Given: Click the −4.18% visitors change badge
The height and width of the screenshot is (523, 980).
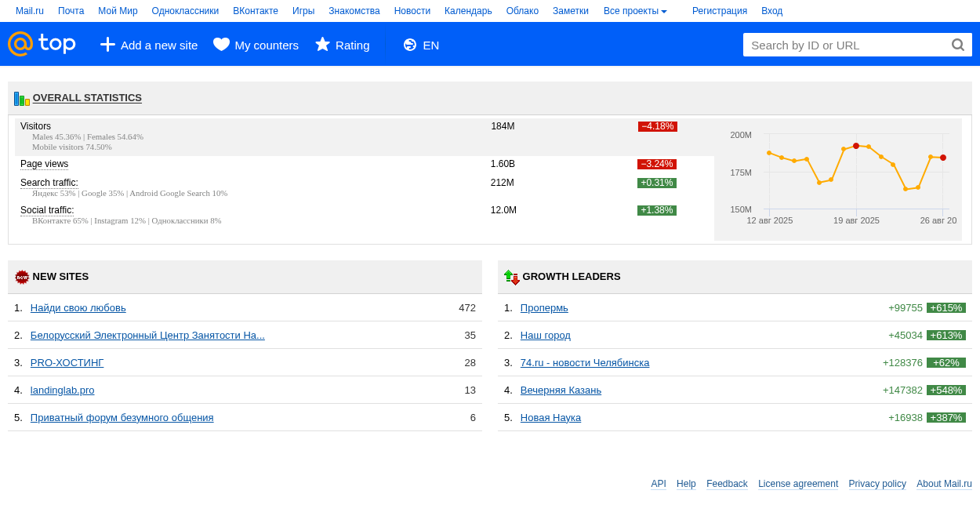Looking at the screenshot, I should click(658, 126).
